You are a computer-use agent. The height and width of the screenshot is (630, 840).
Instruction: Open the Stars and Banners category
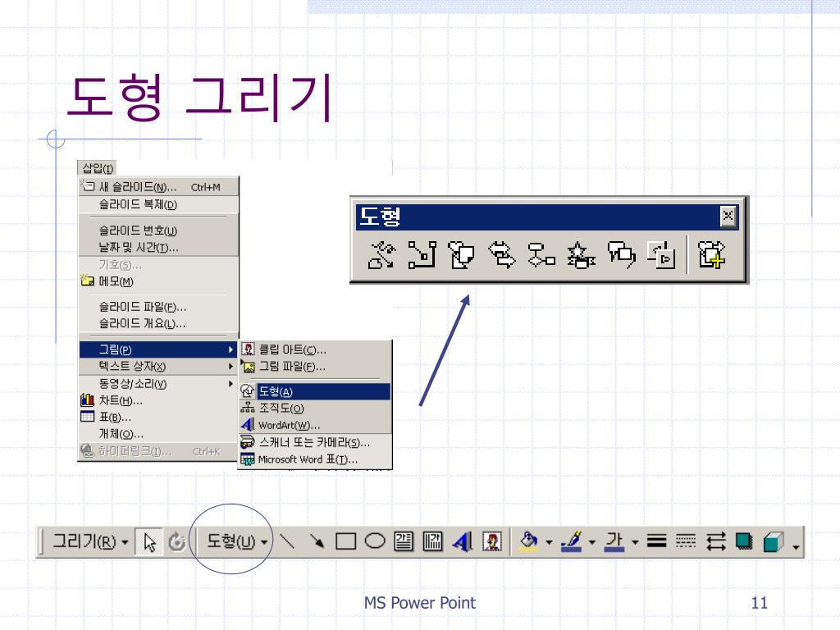[x=582, y=254]
